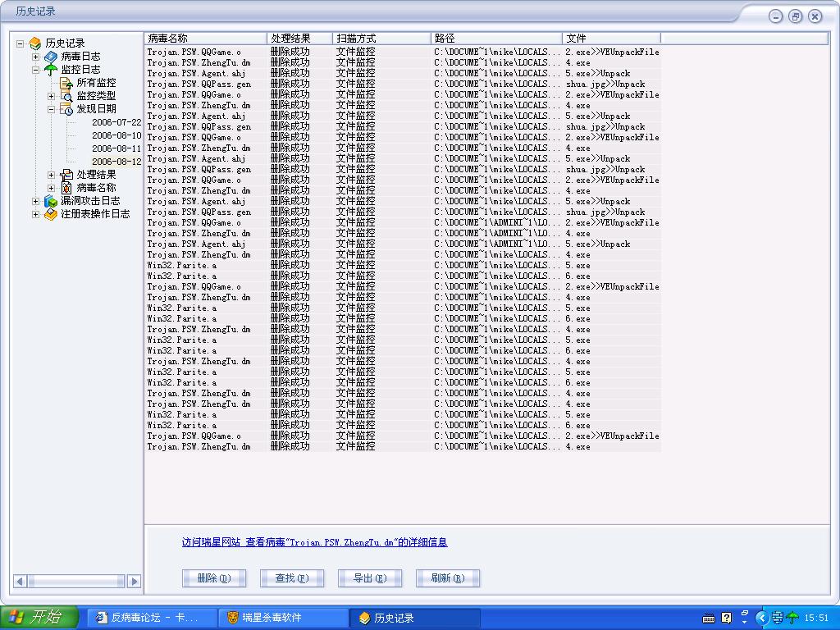The width and height of the screenshot is (840, 630).
Task: Click the 删除(D) button
Action: (214, 578)
